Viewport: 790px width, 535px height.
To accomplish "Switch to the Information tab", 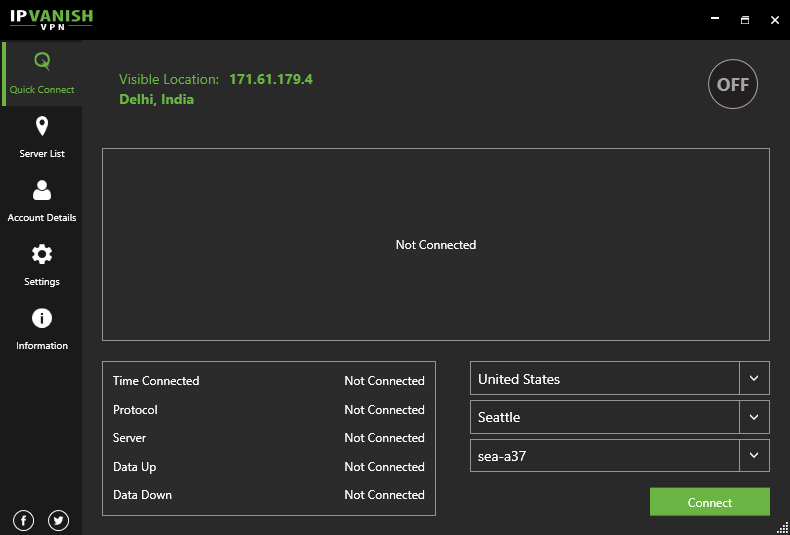I will 42,329.
